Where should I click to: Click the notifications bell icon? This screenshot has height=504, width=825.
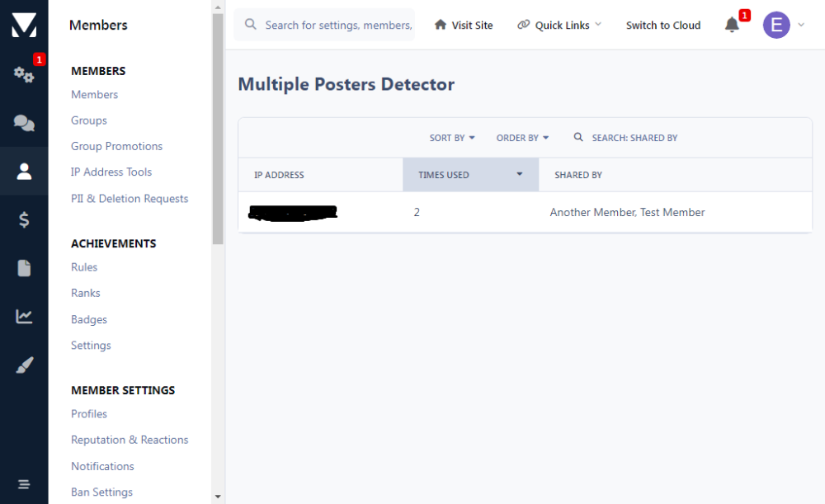click(x=732, y=25)
